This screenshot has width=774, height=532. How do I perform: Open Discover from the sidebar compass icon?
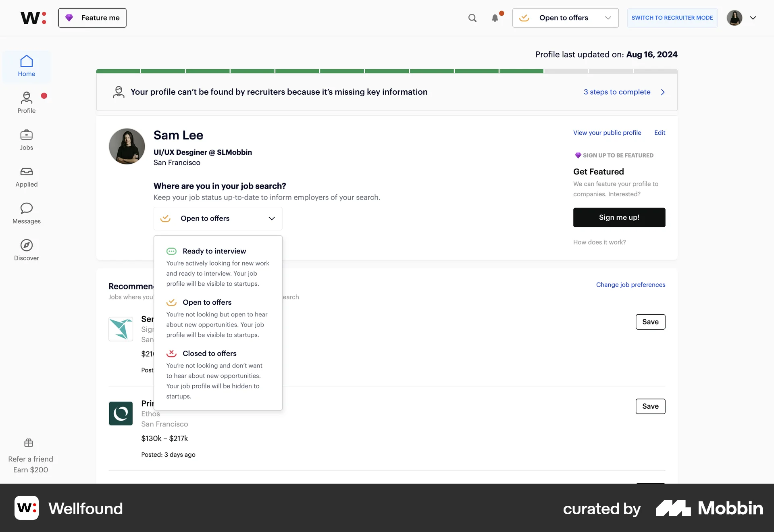[x=26, y=250]
